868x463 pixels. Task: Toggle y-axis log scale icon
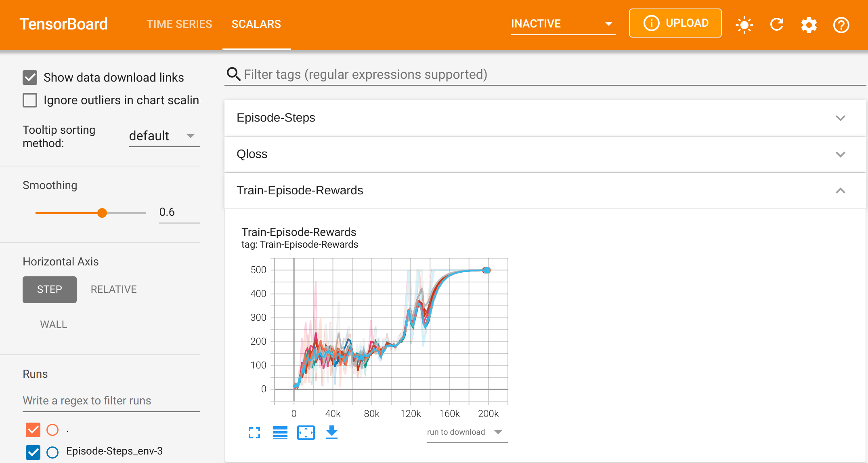(280, 433)
